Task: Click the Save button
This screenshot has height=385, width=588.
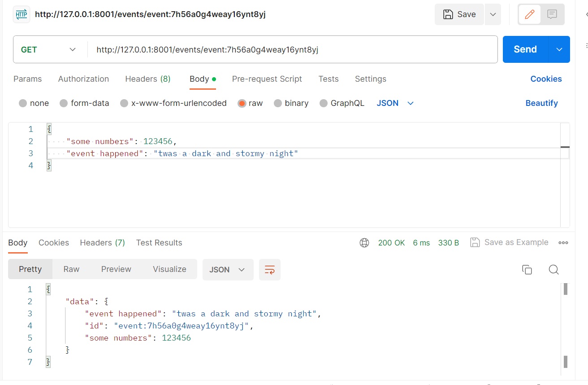Action: pyautogui.click(x=459, y=14)
